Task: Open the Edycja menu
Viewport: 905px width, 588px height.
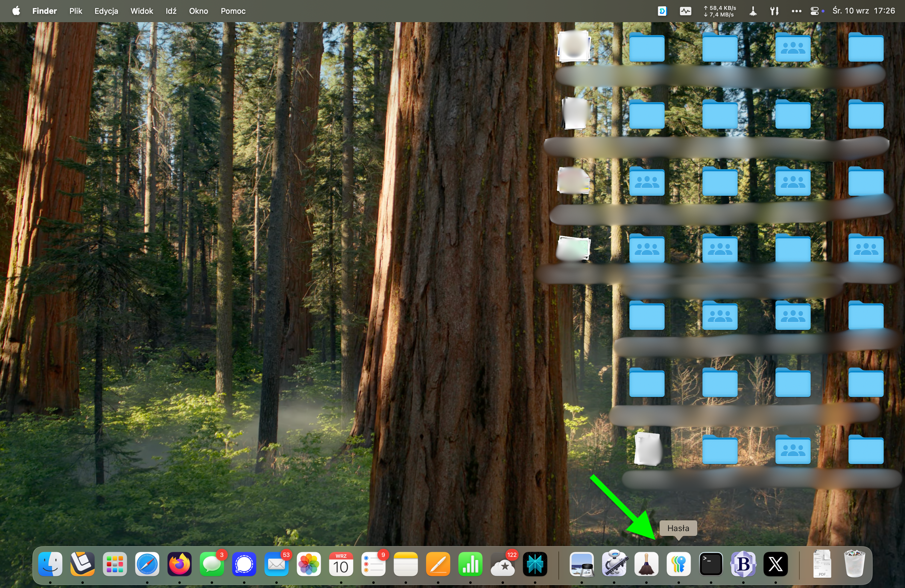Action: click(106, 11)
